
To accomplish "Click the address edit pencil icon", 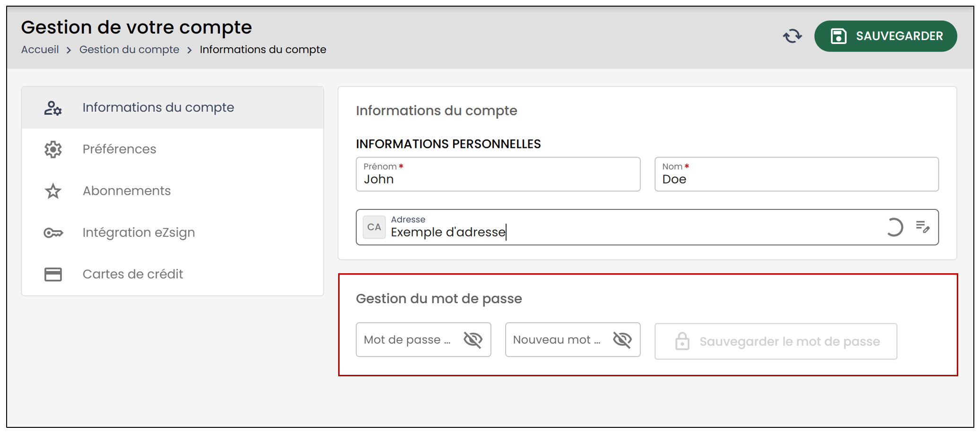I will [x=922, y=227].
